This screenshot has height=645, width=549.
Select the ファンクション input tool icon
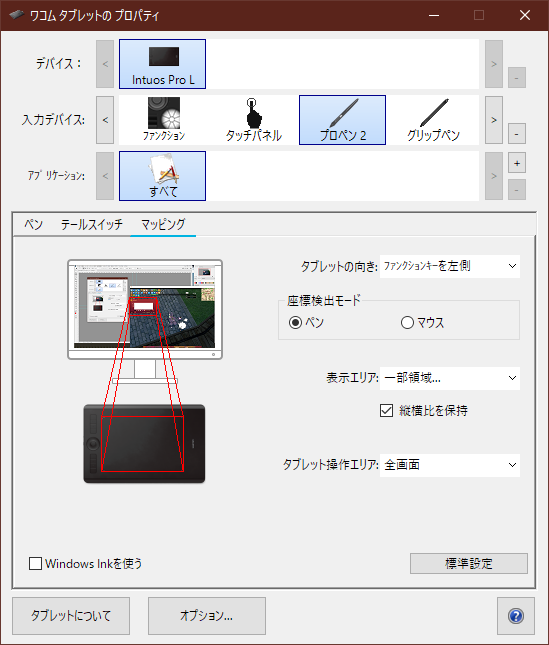pyautogui.click(x=164, y=120)
